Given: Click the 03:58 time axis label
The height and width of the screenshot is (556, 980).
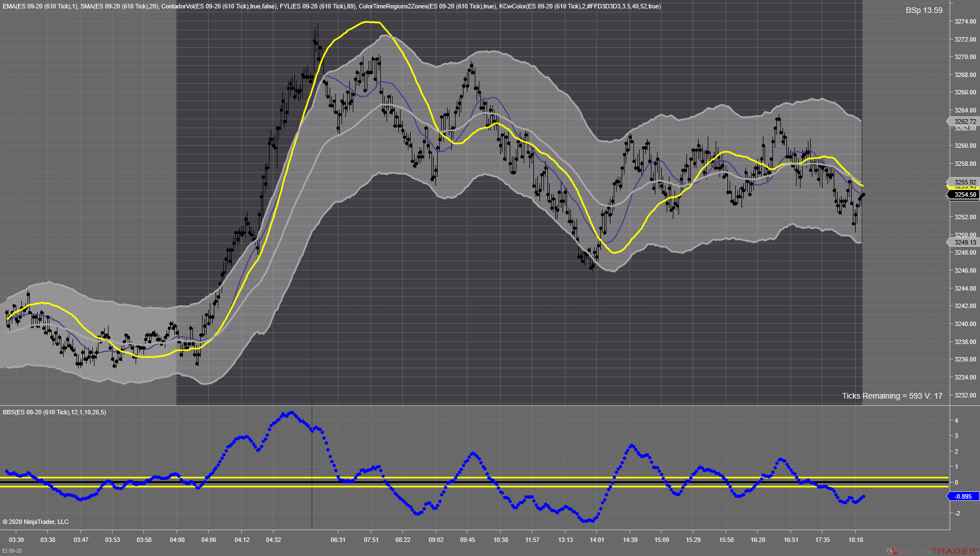Looking at the screenshot, I should point(144,540).
